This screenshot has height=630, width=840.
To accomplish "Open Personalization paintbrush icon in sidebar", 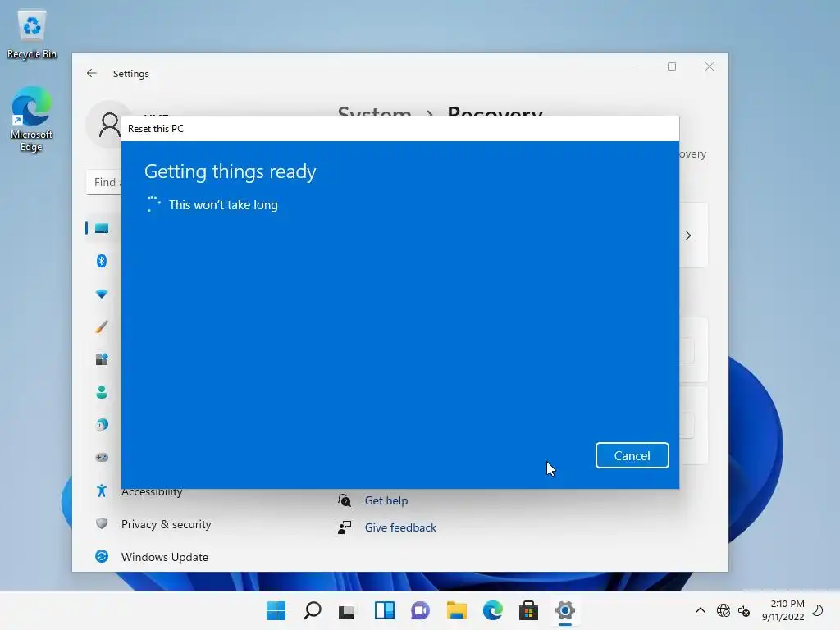I will click(101, 326).
